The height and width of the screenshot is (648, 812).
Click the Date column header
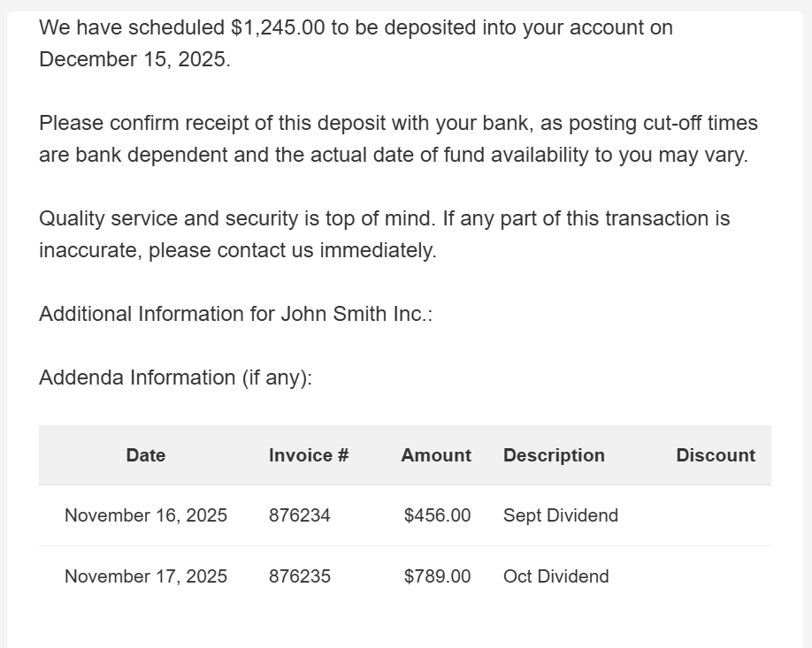[x=146, y=455]
